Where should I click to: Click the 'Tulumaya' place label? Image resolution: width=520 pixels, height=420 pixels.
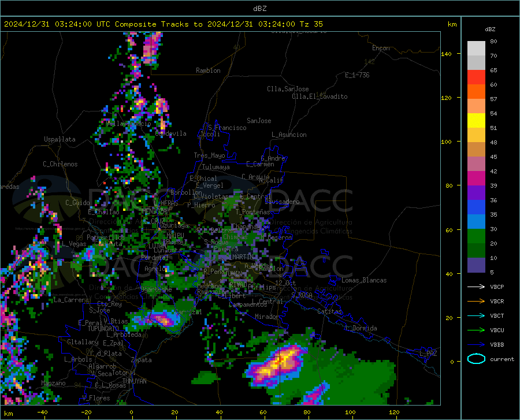click(216, 167)
